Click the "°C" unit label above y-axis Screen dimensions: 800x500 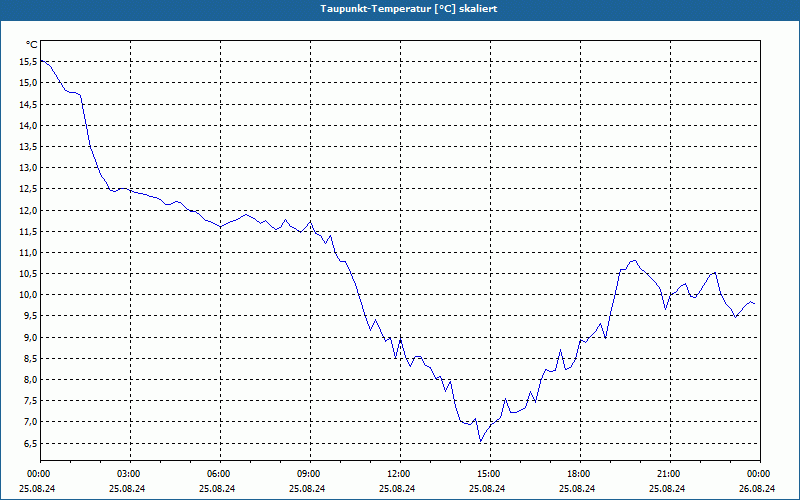32,45
